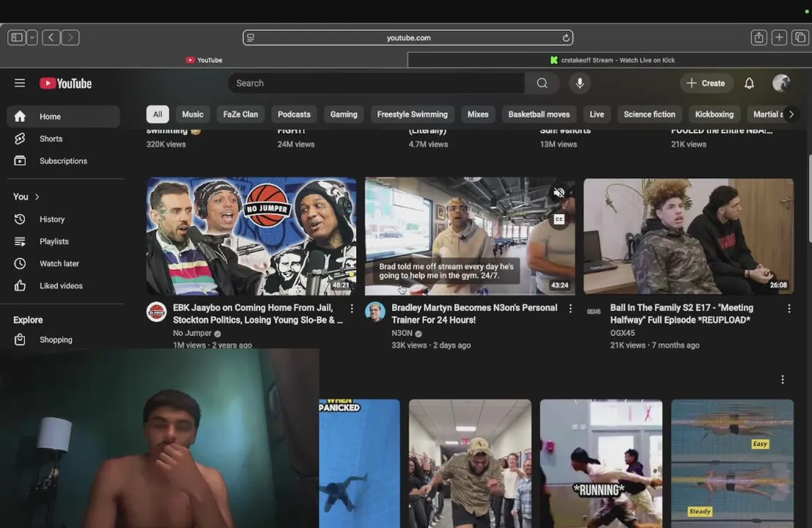Click the Safari sidebar toggle icon
The width and height of the screenshot is (812, 528).
pos(17,37)
